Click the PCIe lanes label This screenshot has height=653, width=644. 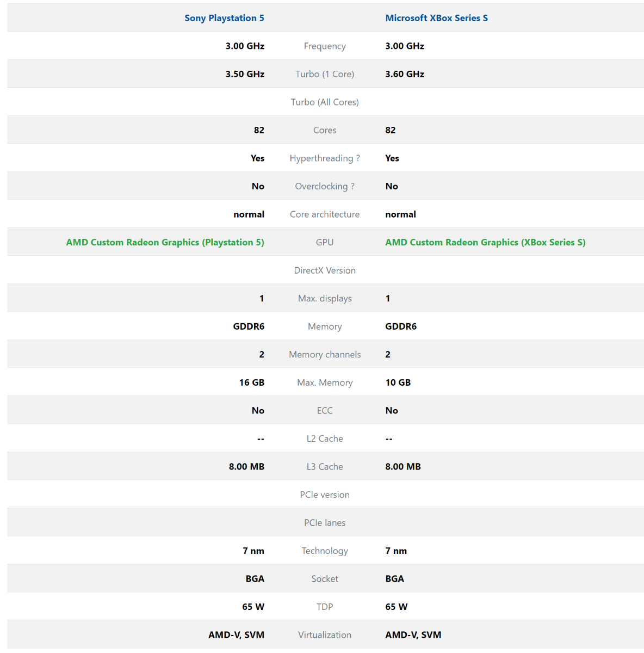(x=325, y=522)
